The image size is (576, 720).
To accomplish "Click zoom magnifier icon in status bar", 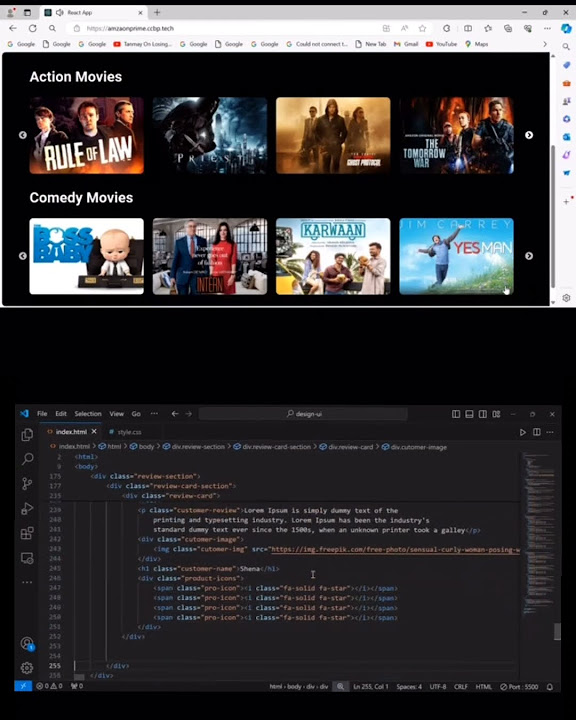I will [340, 687].
